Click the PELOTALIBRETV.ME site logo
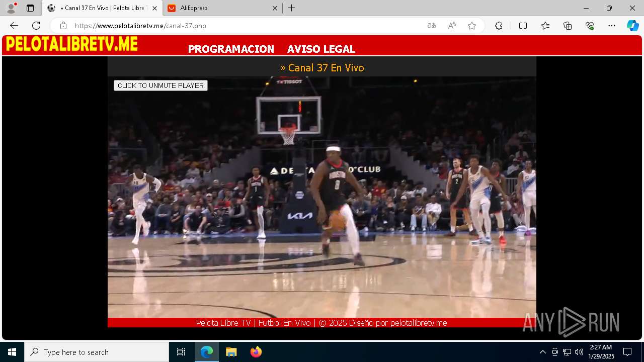Viewport: 644px width, 362px height. (x=72, y=44)
